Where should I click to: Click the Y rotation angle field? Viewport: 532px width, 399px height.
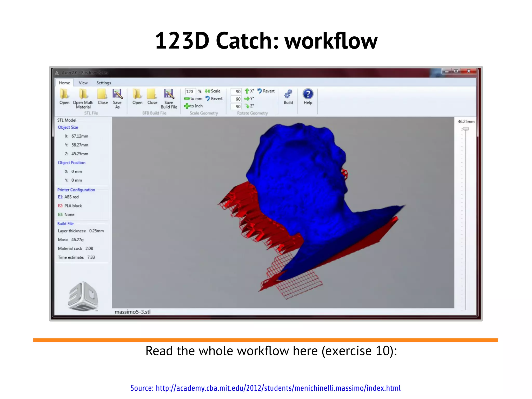pyautogui.click(x=237, y=99)
